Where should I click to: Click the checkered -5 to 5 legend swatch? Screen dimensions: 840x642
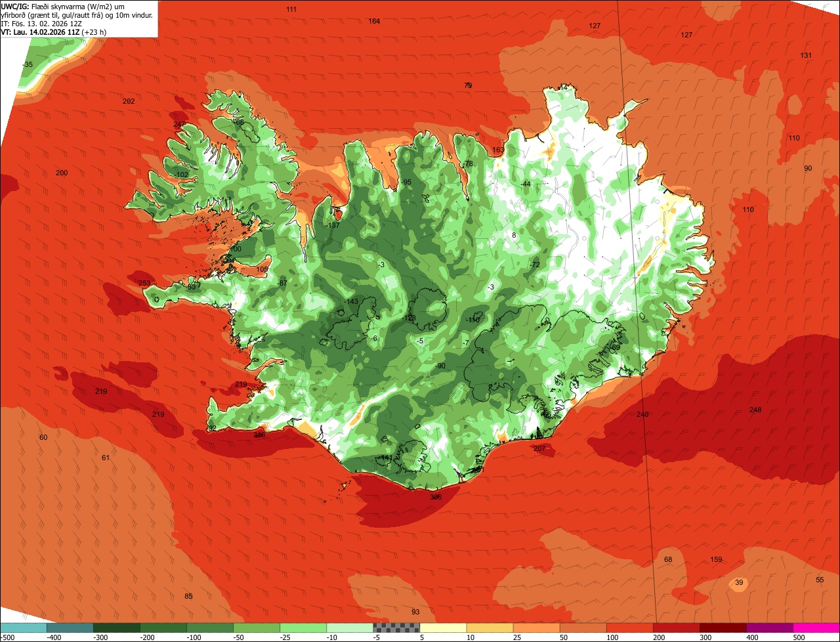(396, 628)
